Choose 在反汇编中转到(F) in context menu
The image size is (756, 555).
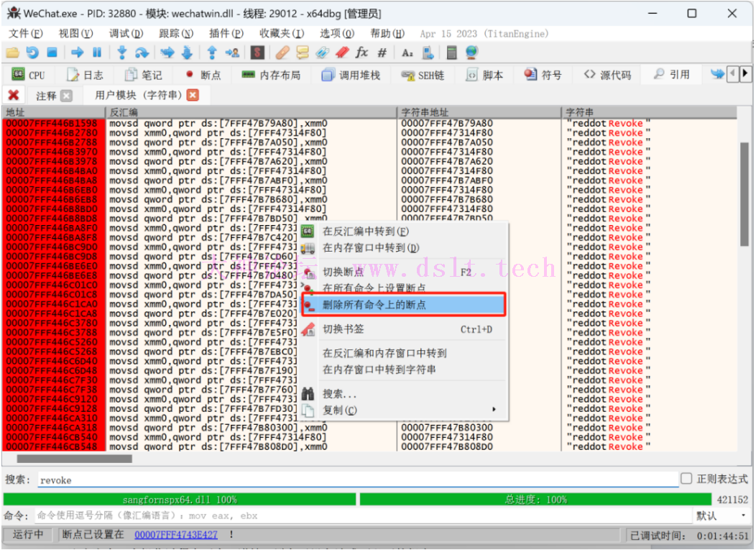405,231
